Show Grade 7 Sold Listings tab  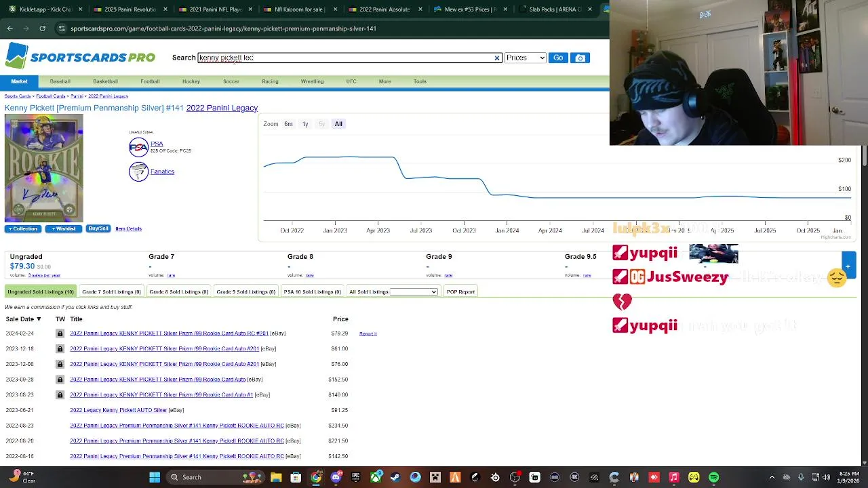pos(111,291)
